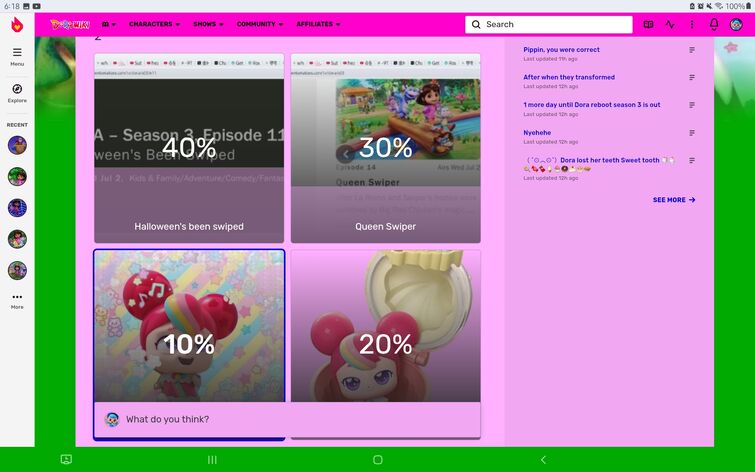Expand the book icon explore dropdown
This screenshot has height=472, width=755.
pyautogui.click(x=109, y=24)
